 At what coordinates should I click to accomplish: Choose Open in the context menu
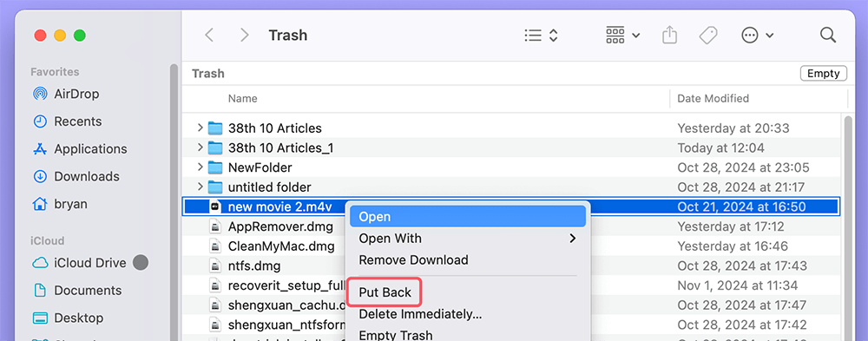468,216
